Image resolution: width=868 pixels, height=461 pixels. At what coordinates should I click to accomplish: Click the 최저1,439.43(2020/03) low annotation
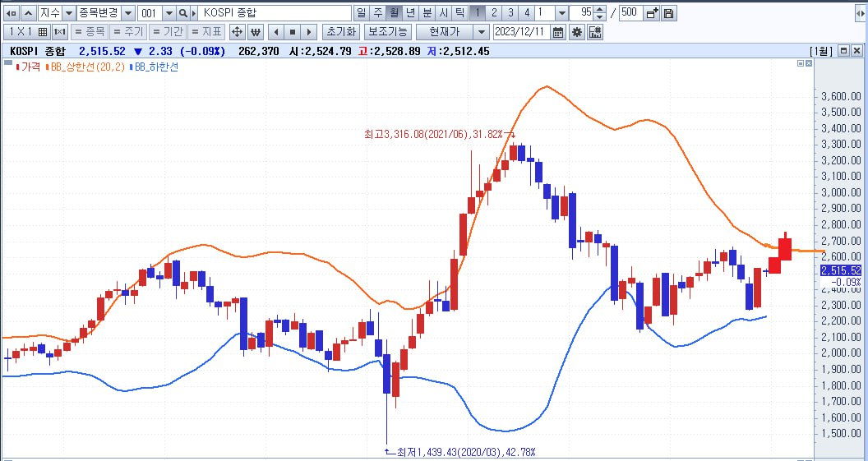(x=466, y=452)
